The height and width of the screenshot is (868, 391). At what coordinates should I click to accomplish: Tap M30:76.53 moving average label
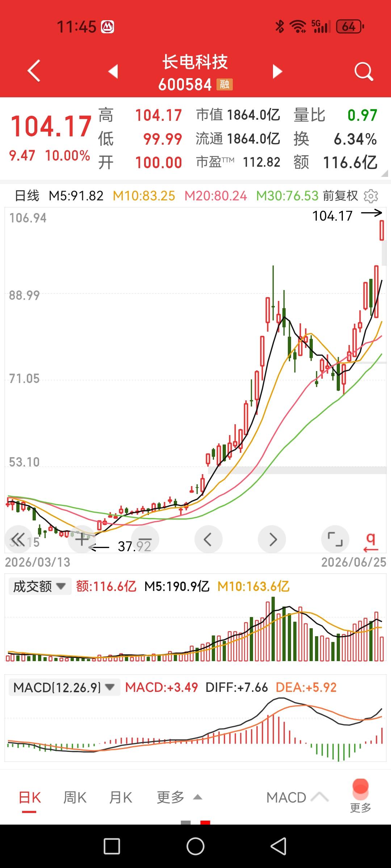287,196
